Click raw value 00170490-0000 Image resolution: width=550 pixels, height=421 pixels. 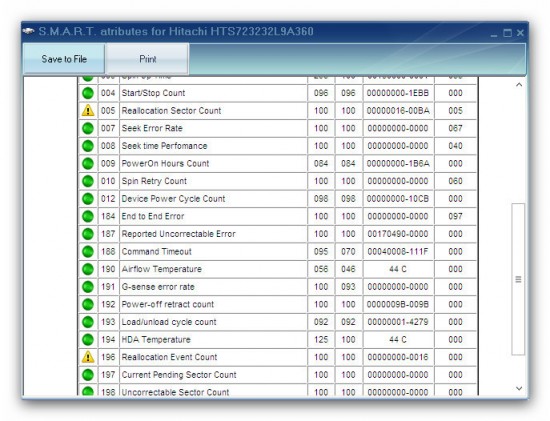tap(398, 234)
